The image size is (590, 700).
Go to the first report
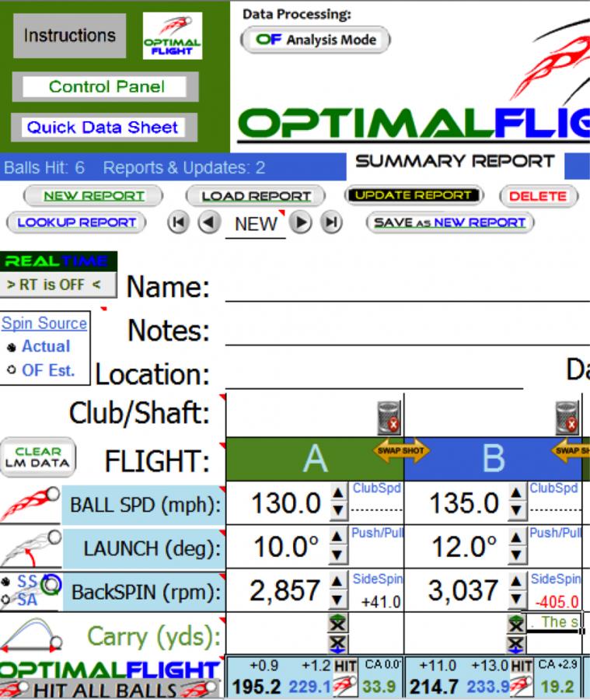176,222
